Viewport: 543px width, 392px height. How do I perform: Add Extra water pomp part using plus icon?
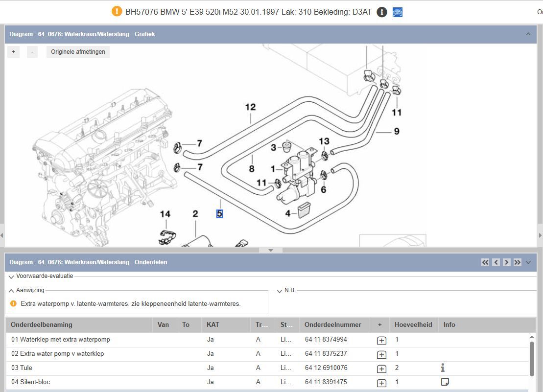coord(381,354)
